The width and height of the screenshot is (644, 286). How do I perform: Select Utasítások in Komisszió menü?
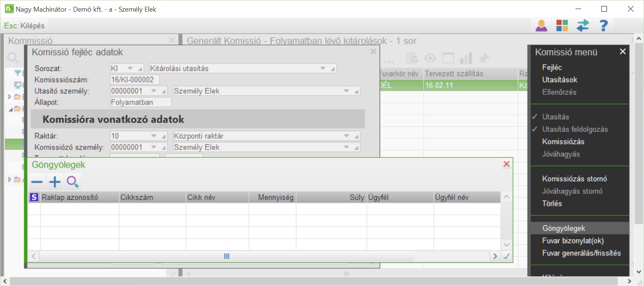point(560,79)
